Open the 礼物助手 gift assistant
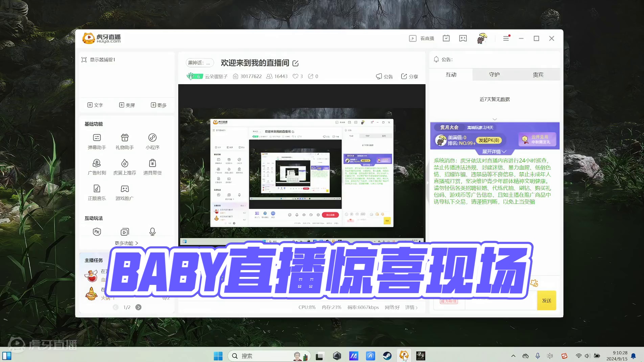 (124, 141)
